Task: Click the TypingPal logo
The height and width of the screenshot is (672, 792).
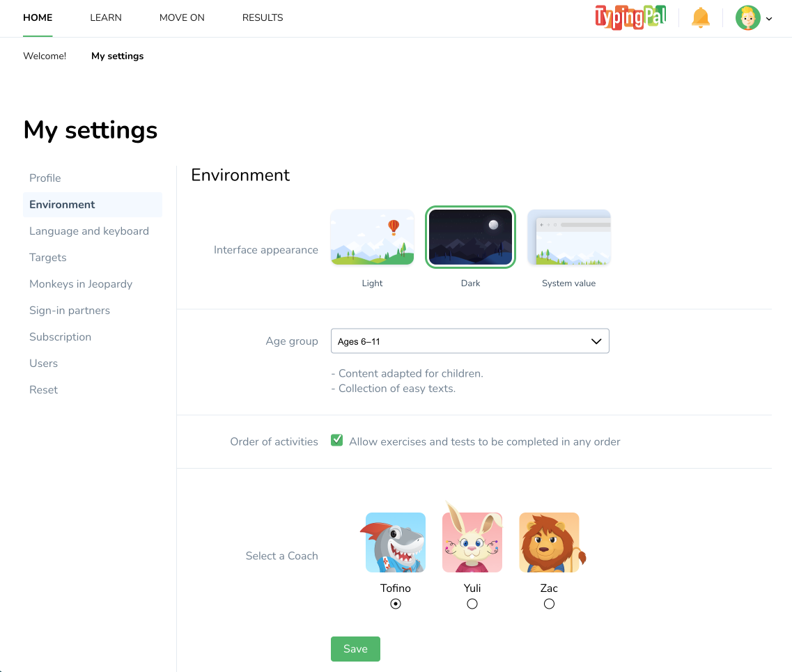Action: tap(630, 17)
